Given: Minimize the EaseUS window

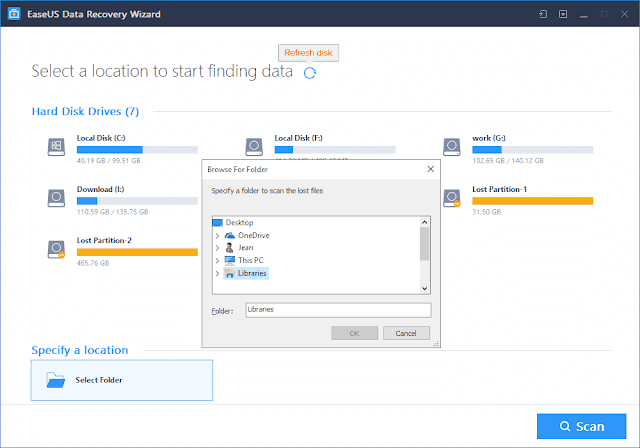Looking at the screenshot, I should [x=584, y=15].
